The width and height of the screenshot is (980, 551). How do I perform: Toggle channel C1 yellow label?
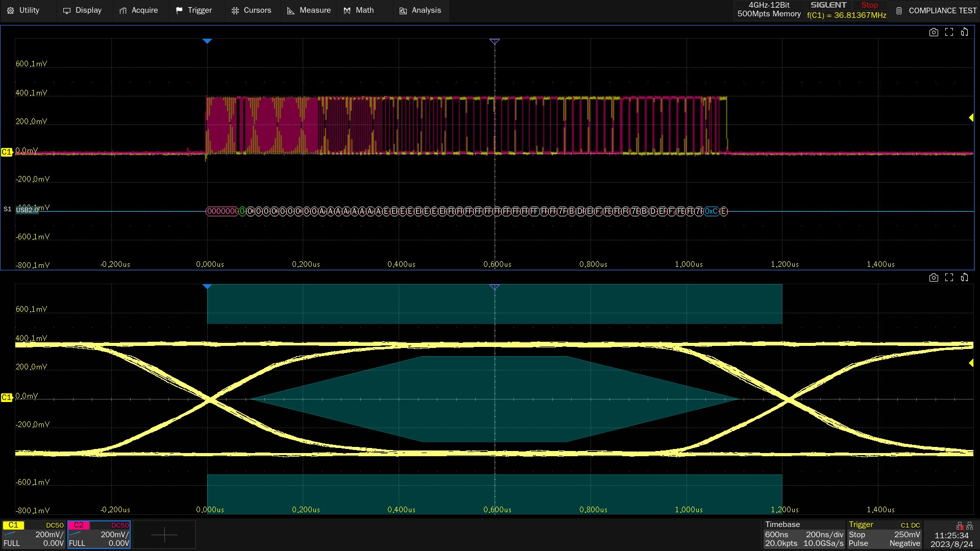pos(13,525)
